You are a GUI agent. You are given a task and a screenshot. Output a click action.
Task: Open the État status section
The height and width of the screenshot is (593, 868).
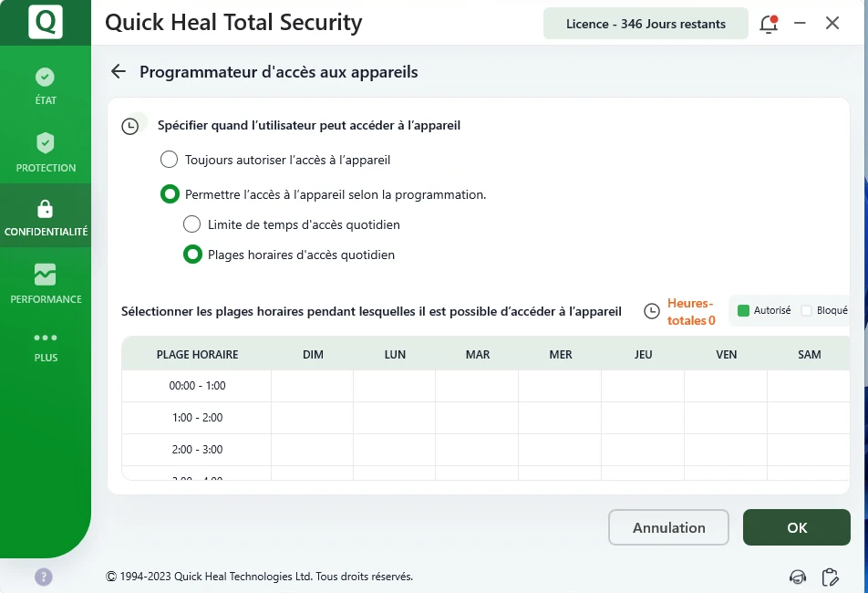46,86
